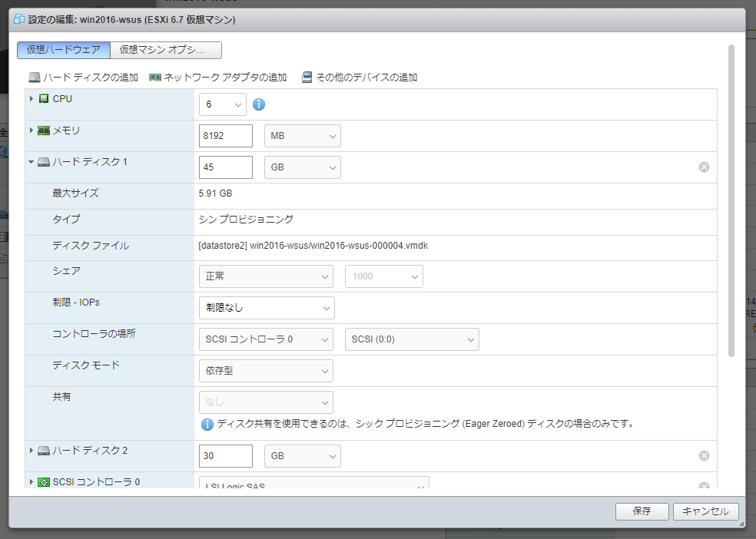
Task: Open the SCSI コントローラ 0 location dropdown
Action: tap(266, 339)
